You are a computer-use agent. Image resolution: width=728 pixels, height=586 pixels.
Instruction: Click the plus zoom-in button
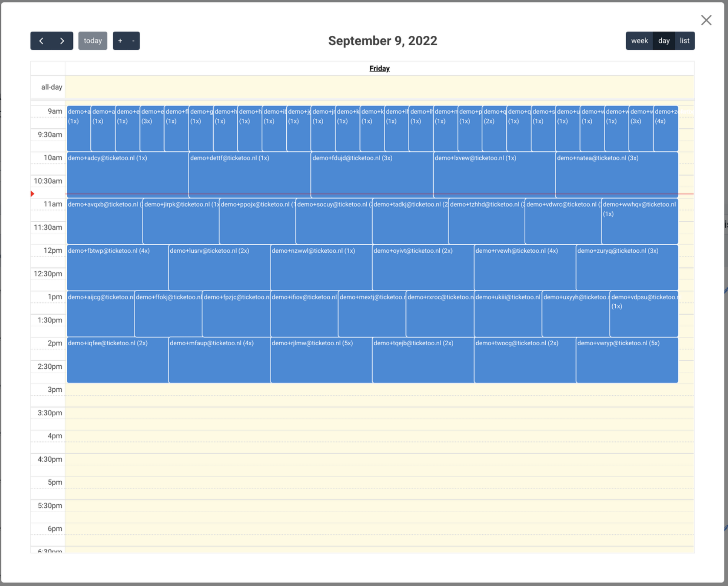120,41
